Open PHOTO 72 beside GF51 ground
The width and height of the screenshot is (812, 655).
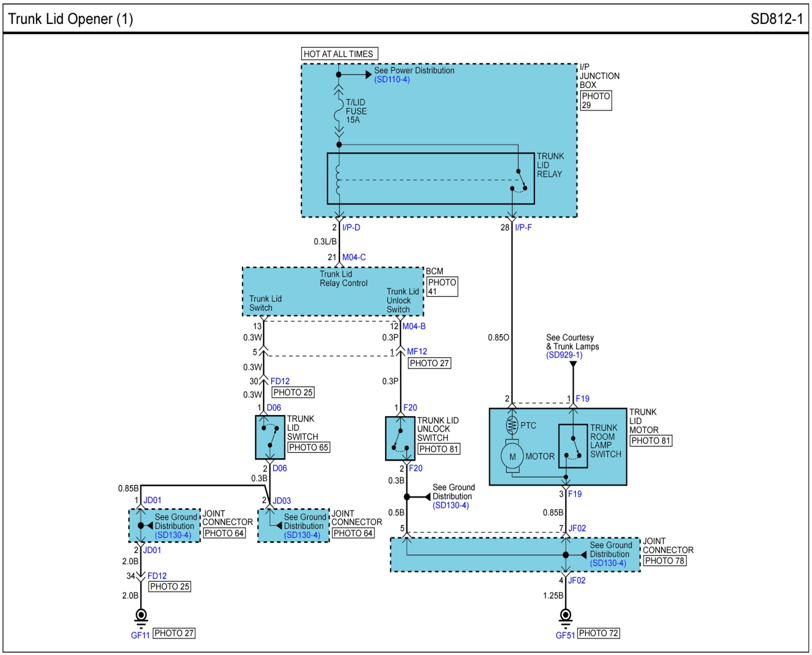598,633
